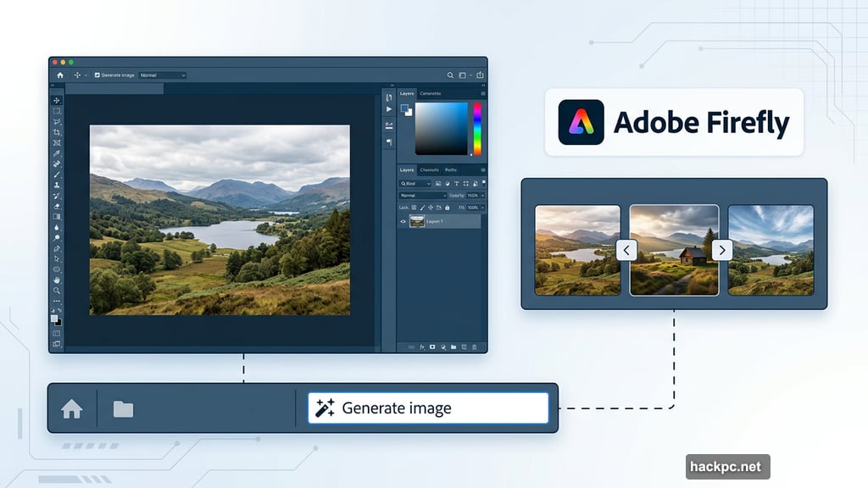Viewport: 868px width, 488px height.
Task: Expand the Opacity value dropdown
Action: tap(482, 195)
